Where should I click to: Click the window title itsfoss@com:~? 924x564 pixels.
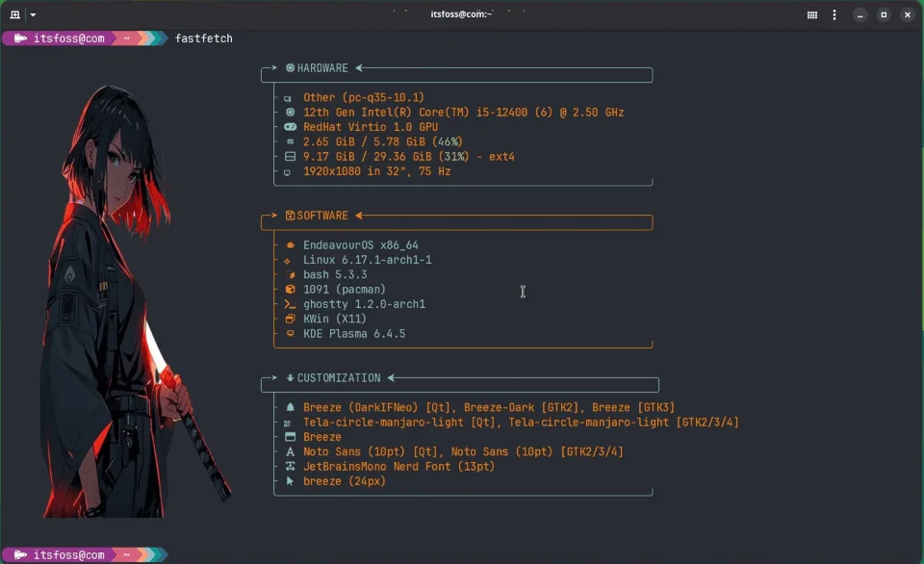(x=461, y=14)
